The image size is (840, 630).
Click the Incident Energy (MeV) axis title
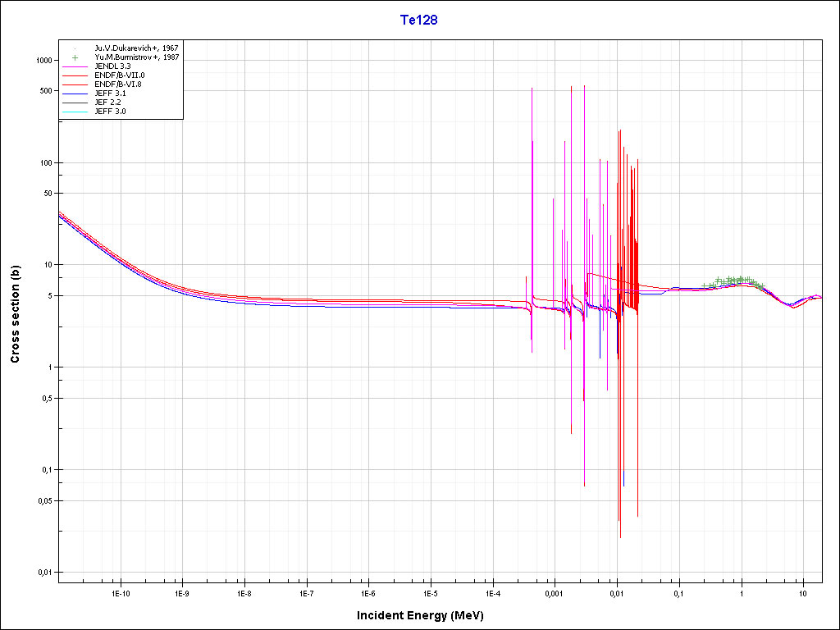[427, 615]
